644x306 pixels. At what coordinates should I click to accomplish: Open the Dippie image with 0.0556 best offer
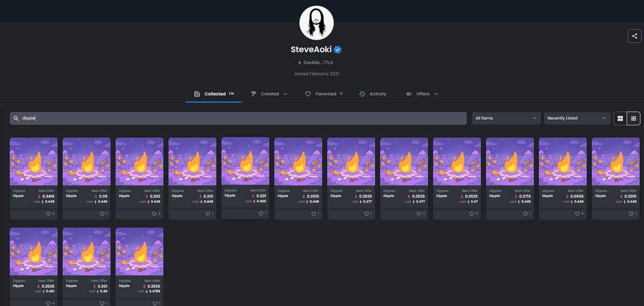(x=563, y=162)
